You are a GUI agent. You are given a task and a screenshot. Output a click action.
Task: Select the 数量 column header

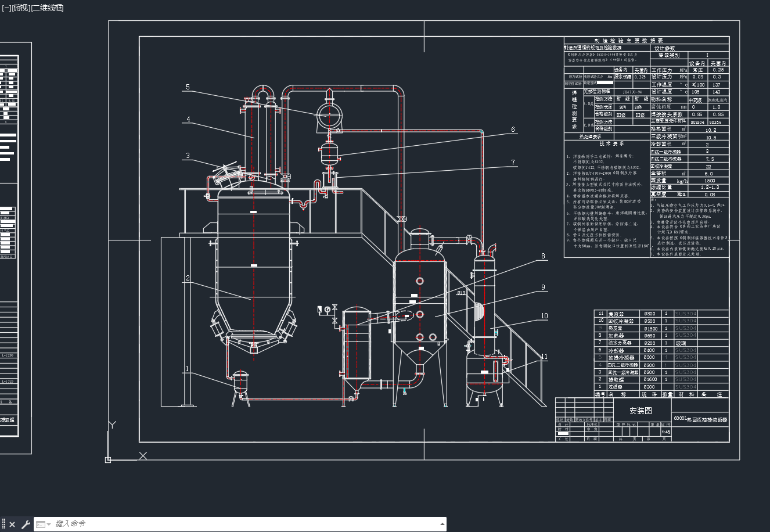667,394
